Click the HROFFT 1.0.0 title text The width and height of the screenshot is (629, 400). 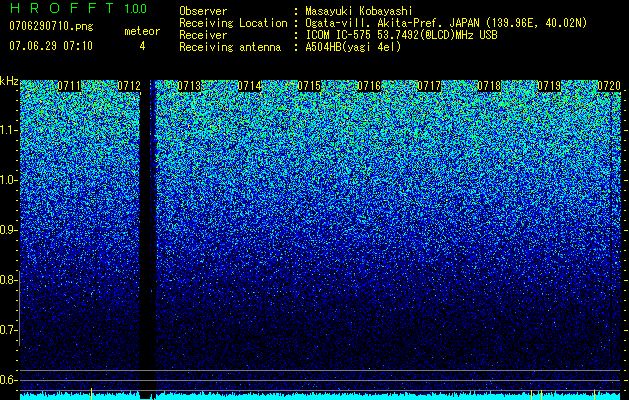[x=78, y=8]
